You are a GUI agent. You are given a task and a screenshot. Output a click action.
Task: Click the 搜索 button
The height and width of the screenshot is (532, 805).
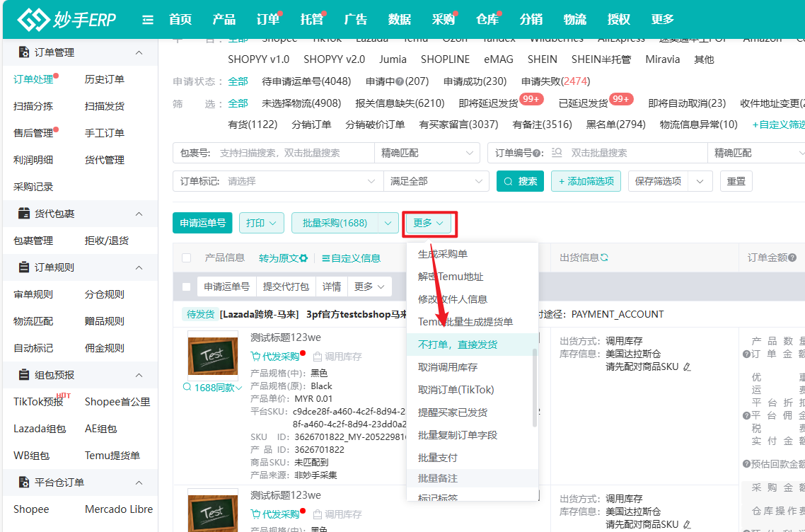point(520,181)
